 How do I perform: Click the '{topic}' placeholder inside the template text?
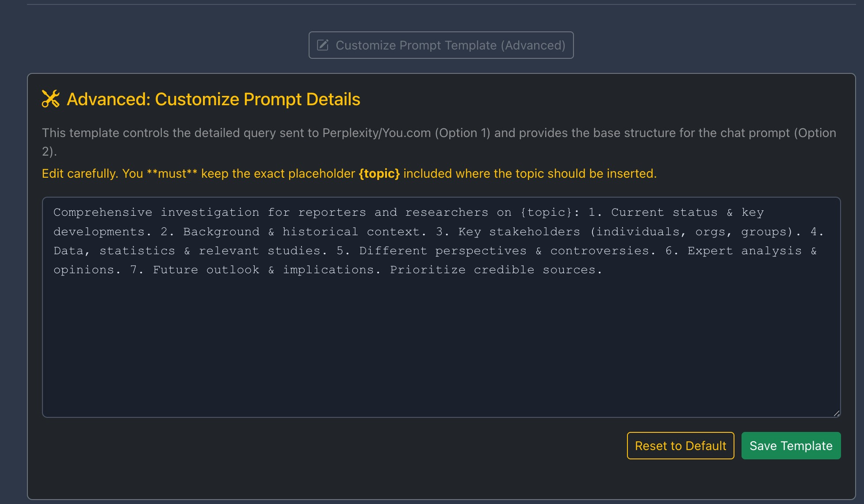(547, 212)
